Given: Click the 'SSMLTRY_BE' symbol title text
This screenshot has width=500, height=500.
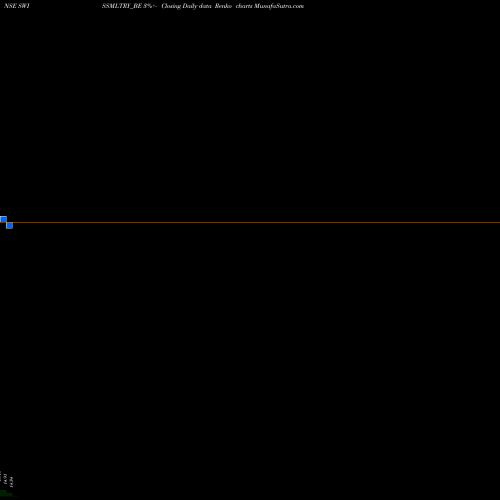Looking at the screenshot, I should [122, 6].
